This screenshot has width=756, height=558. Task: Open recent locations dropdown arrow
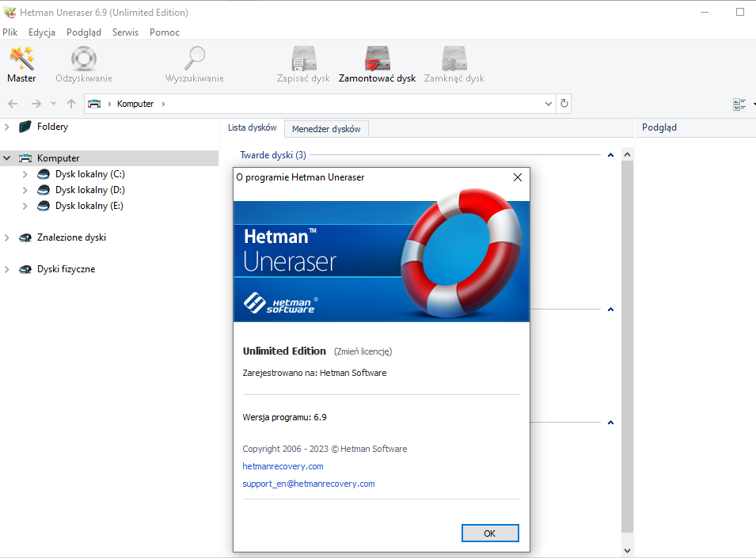tap(54, 104)
